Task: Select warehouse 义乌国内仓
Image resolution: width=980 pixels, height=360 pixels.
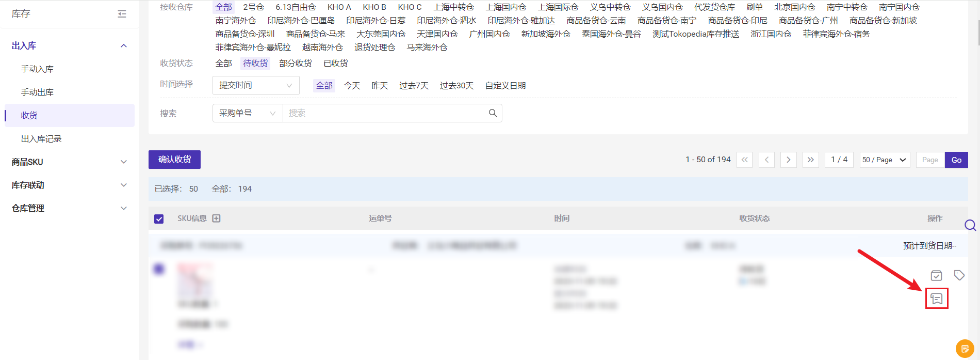Action: (662, 7)
